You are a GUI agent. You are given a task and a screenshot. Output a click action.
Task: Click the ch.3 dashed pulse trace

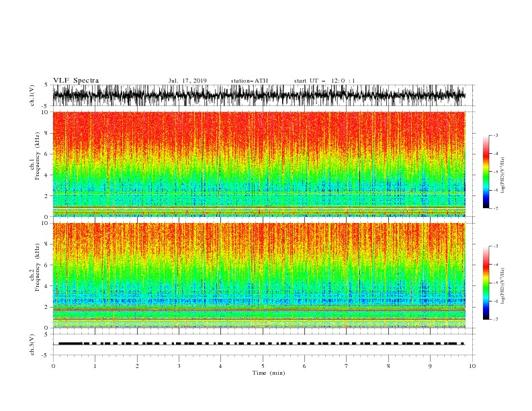(x=259, y=344)
